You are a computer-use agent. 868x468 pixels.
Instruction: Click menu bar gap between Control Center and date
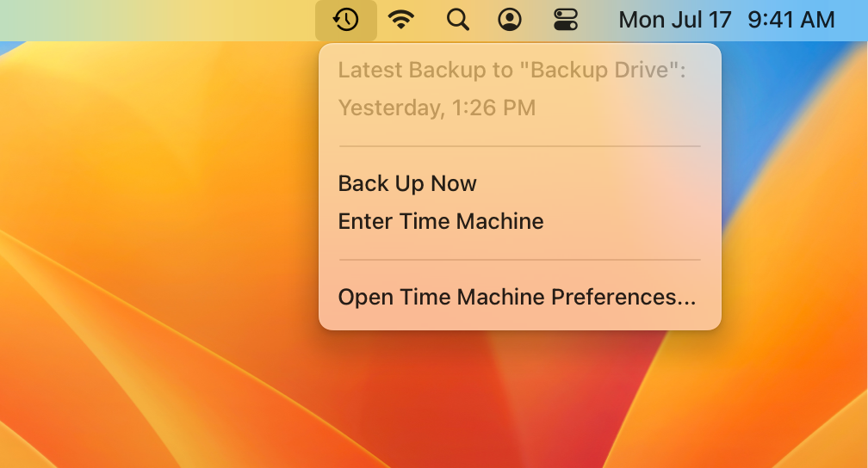pos(600,20)
